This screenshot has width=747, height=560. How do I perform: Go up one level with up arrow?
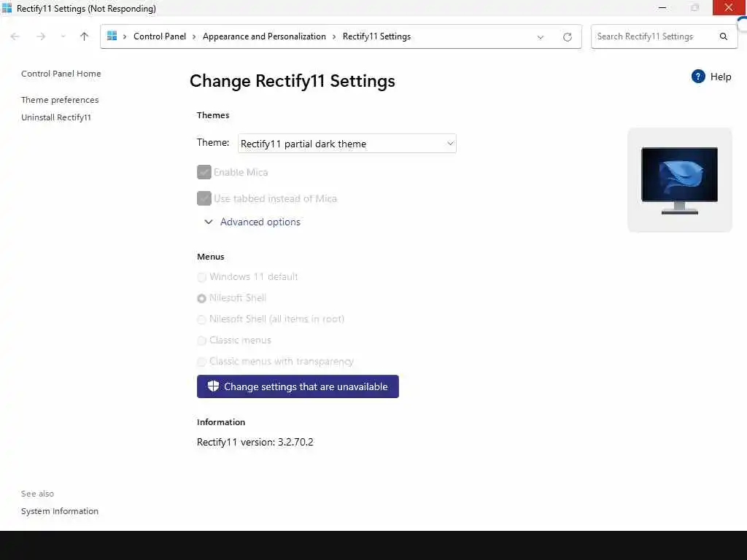click(85, 36)
